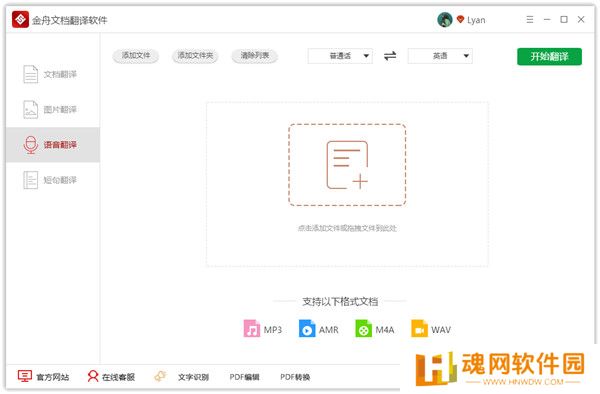Click the yellow icon beside 文字识别
The image size is (600, 394).
point(160,376)
